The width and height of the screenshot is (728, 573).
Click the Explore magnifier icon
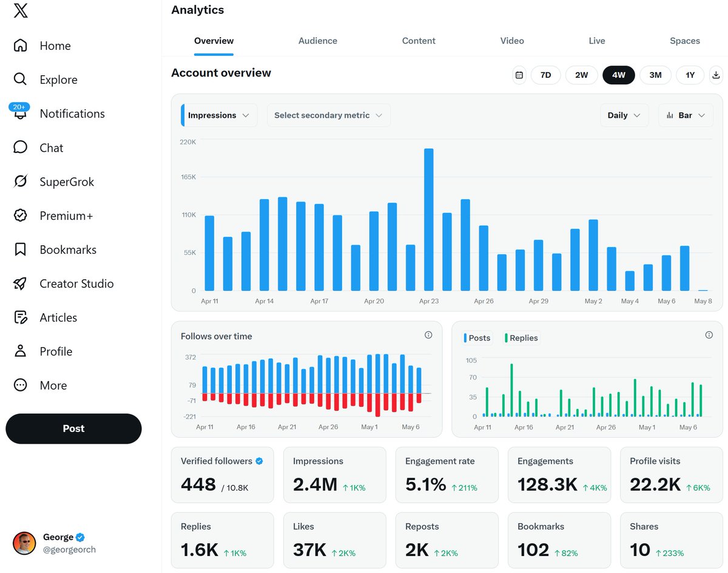coord(21,80)
